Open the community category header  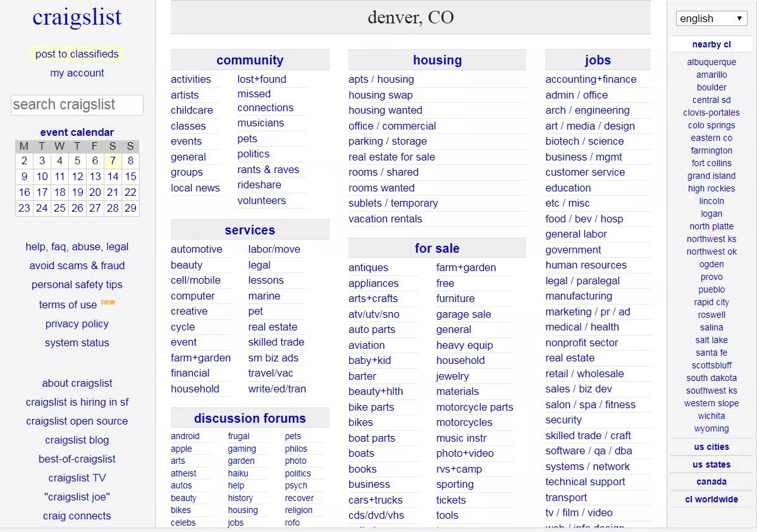pos(250,60)
